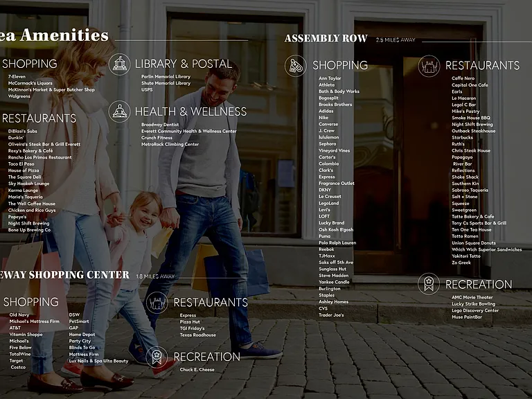Click 'McCormack's Liquors' entry

pos(30,83)
